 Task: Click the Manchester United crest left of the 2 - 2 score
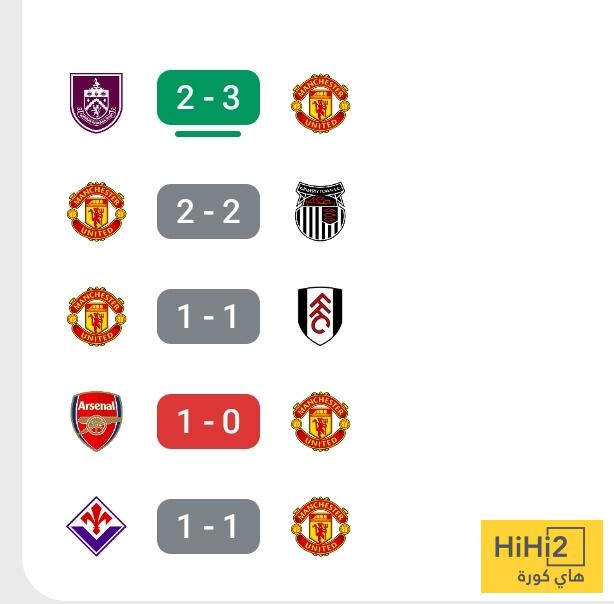[96, 211]
